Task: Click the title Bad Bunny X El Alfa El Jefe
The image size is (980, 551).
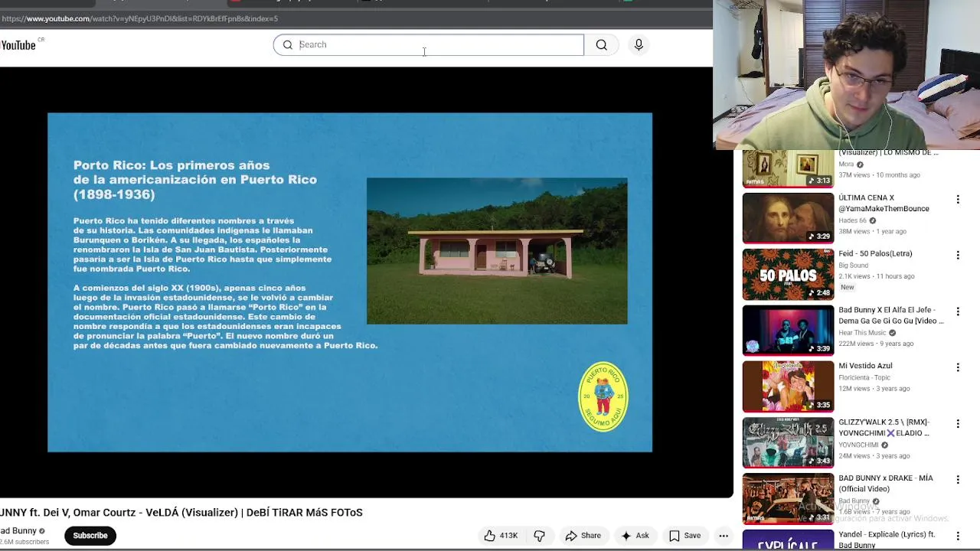Action: tap(891, 315)
